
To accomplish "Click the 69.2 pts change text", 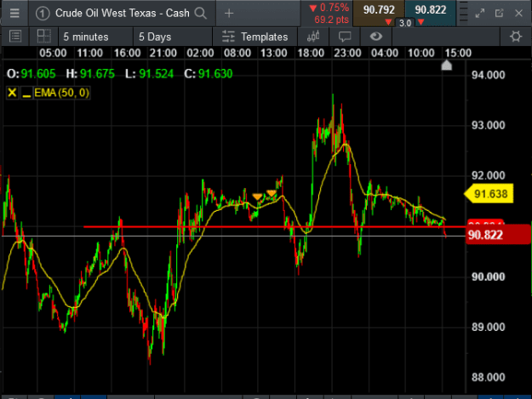I will click(x=331, y=20).
